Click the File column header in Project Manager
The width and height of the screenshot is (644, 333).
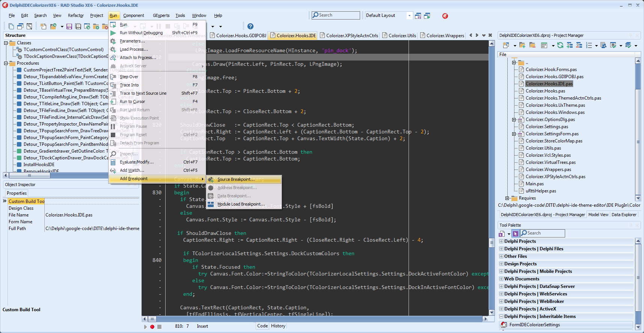click(x=566, y=54)
